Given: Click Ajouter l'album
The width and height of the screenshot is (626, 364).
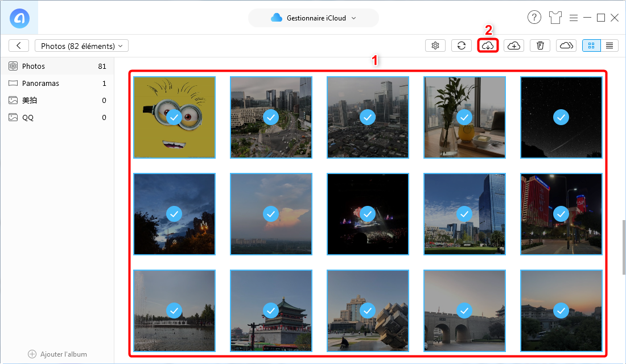Looking at the screenshot, I should pos(57,354).
